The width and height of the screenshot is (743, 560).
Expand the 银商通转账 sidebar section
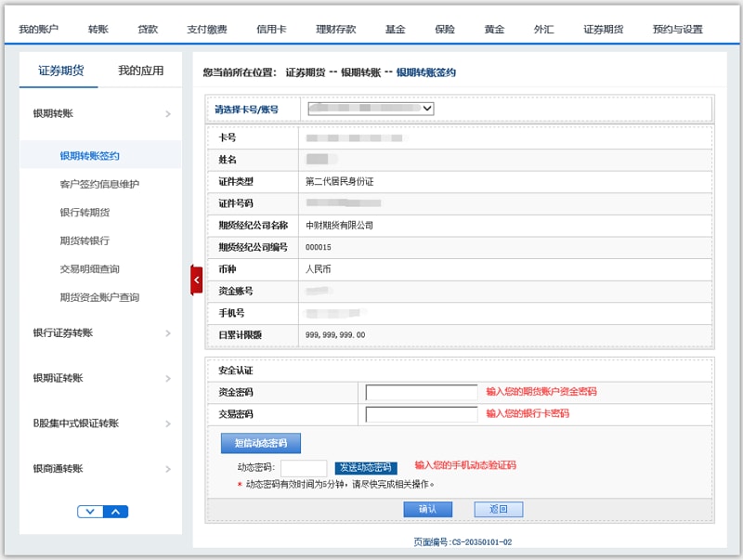tap(167, 469)
